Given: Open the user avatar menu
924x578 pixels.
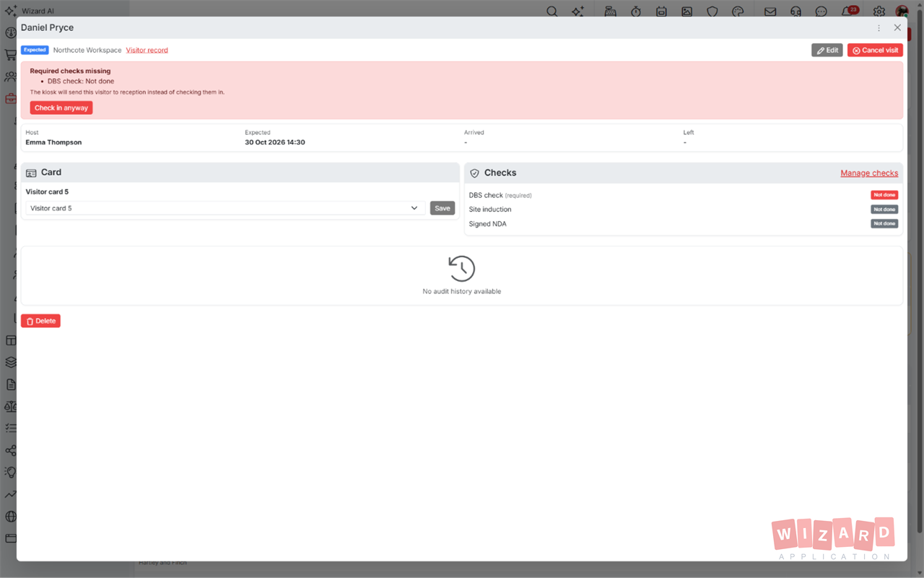Looking at the screenshot, I should click(x=902, y=12).
